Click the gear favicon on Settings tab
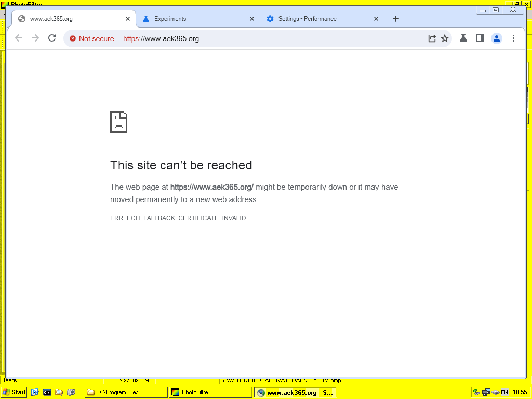 coord(270,19)
